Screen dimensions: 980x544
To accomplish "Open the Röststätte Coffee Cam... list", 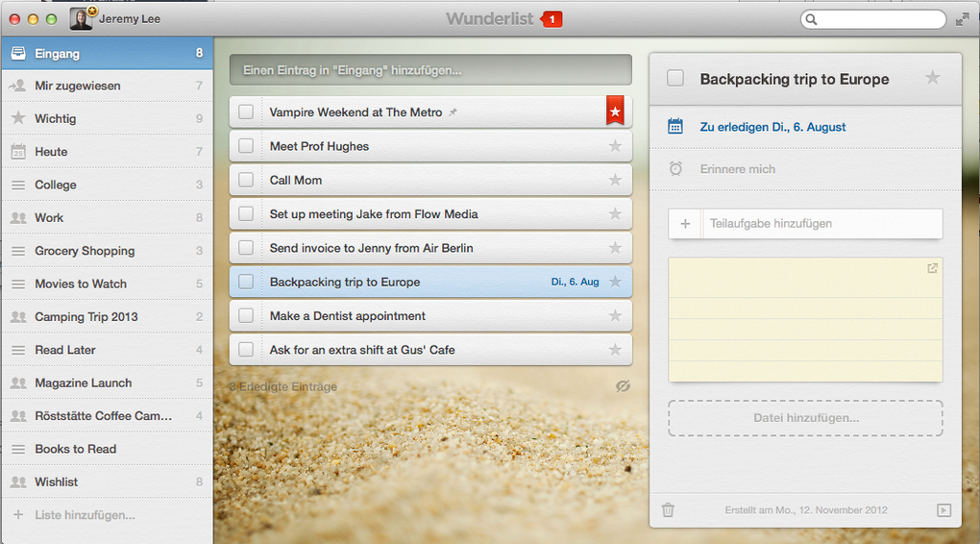I will [x=107, y=416].
